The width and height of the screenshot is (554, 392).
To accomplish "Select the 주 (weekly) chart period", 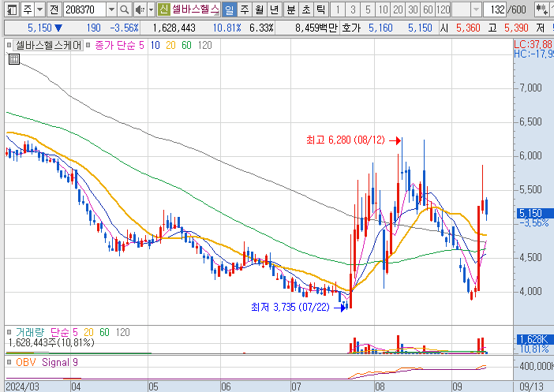I will (x=244, y=9).
